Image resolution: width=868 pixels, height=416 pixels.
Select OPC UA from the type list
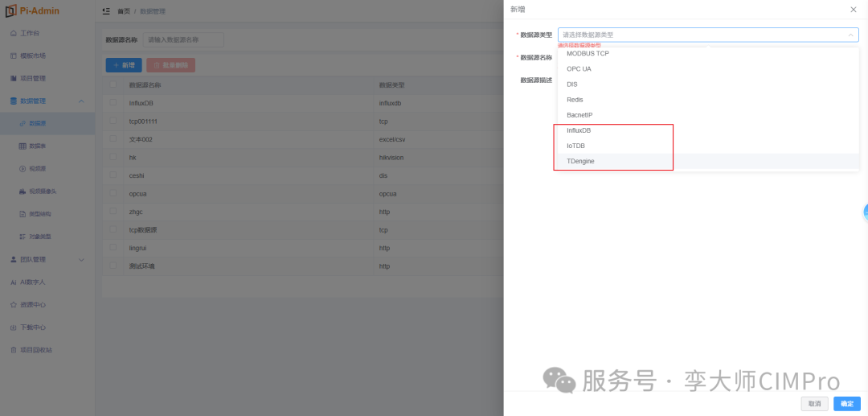708,69
